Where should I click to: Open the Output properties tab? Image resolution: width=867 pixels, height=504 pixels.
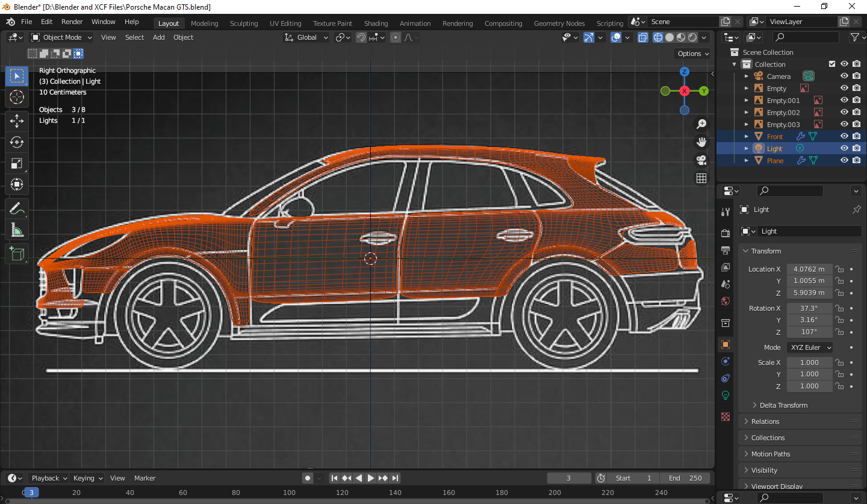726,250
